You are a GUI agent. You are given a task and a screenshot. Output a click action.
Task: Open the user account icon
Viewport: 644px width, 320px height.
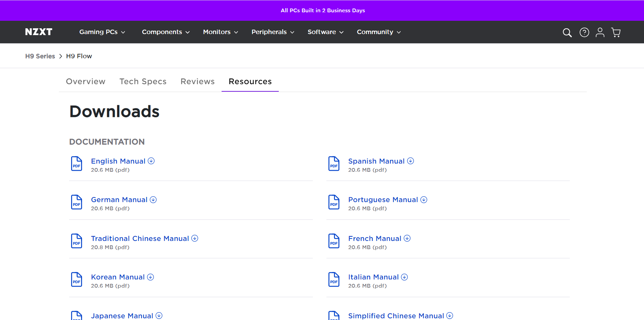600,32
